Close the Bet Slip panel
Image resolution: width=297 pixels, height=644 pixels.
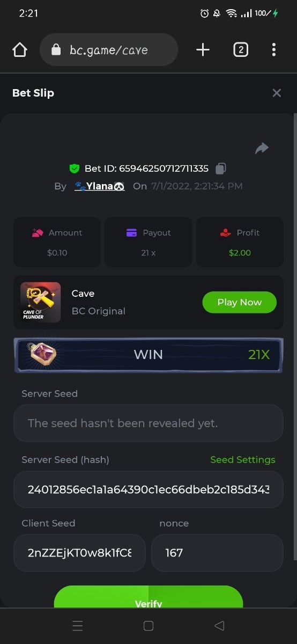click(x=277, y=93)
